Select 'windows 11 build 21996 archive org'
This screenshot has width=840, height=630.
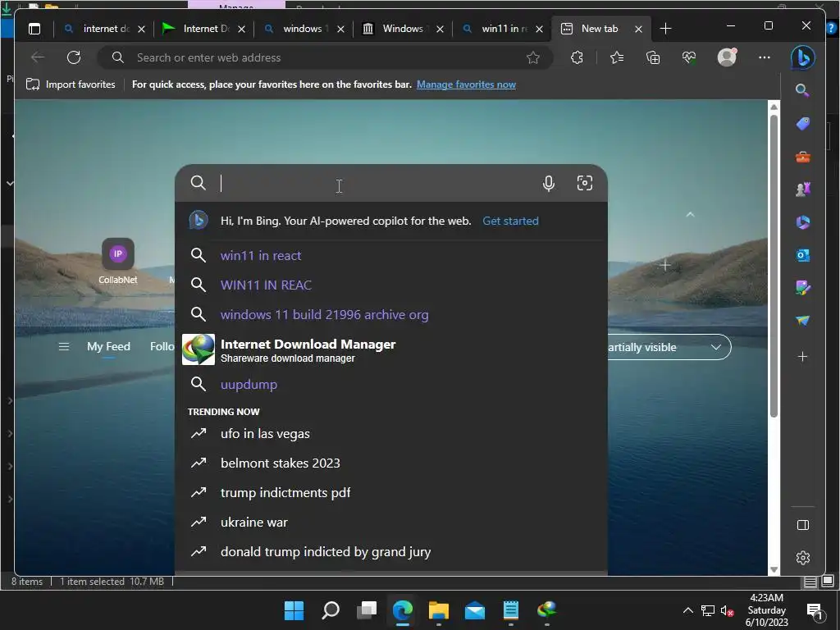tap(391, 314)
